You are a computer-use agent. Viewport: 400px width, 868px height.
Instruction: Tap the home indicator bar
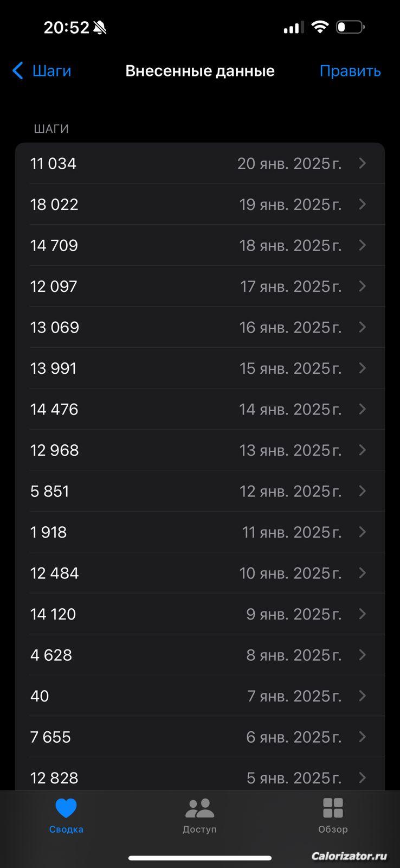point(200,858)
